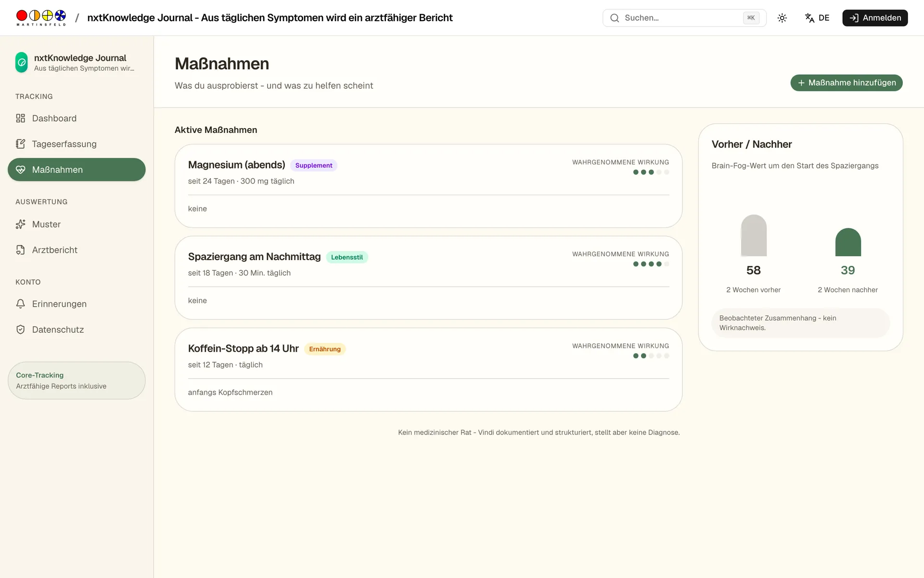
Task: Click the Anmelden button
Action: [875, 18]
